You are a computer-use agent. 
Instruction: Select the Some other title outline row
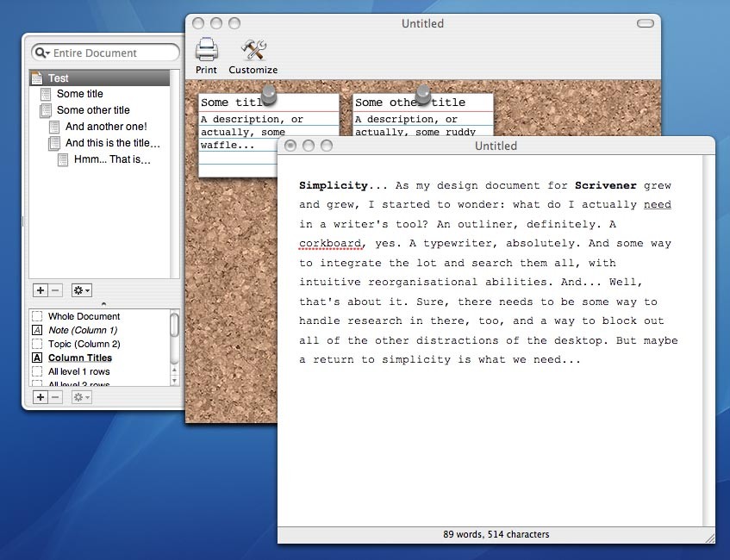(93, 110)
